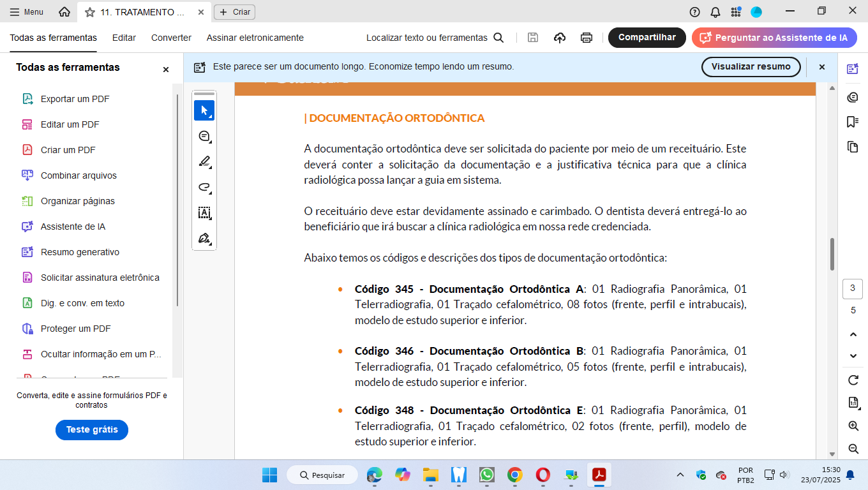Open WhatsApp from the taskbar
The height and width of the screenshot is (490, 868).
pyautogui.click(x=487, y=475)
